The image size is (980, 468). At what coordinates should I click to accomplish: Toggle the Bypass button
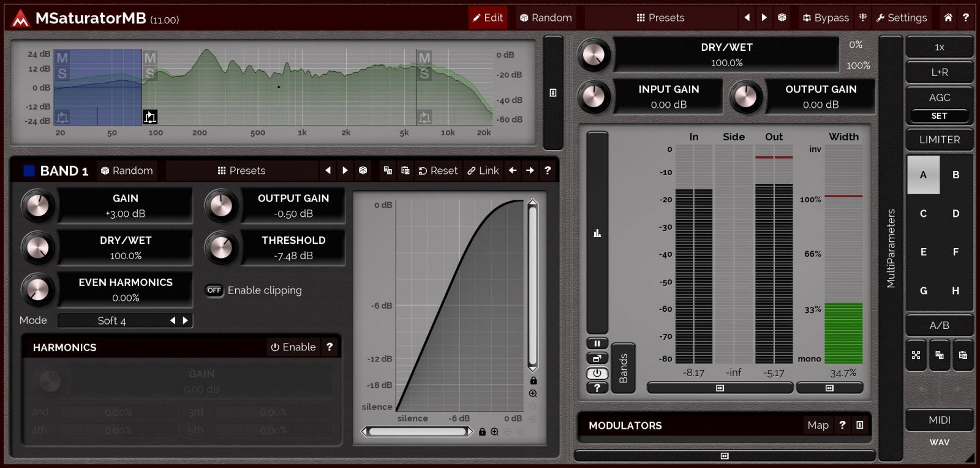pos(826,18)
